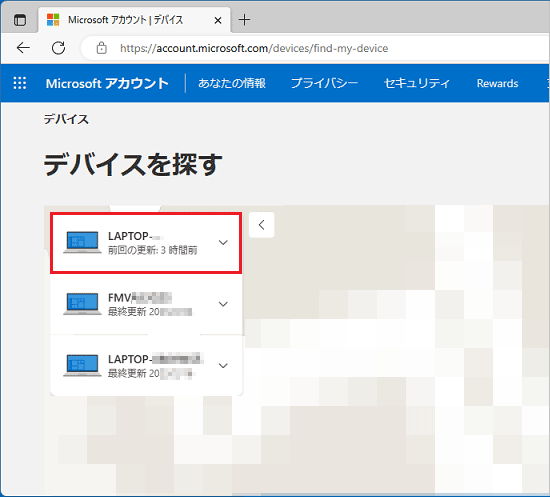View site info via the lock icon

pos(101,48)
